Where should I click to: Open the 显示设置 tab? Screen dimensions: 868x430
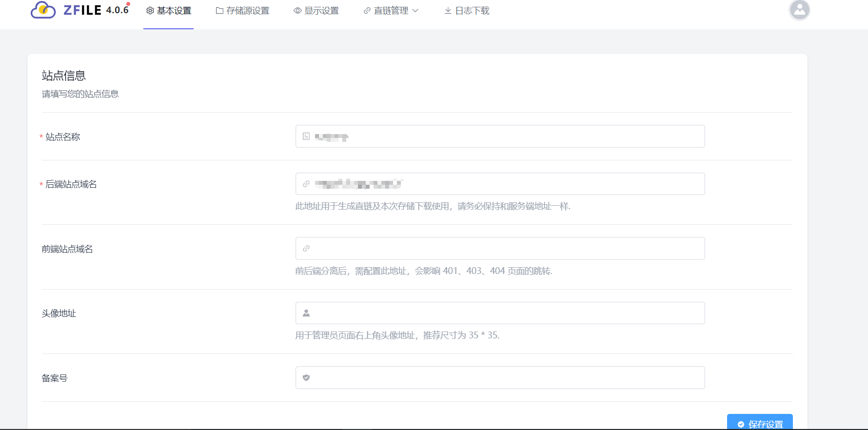point(321,11)
